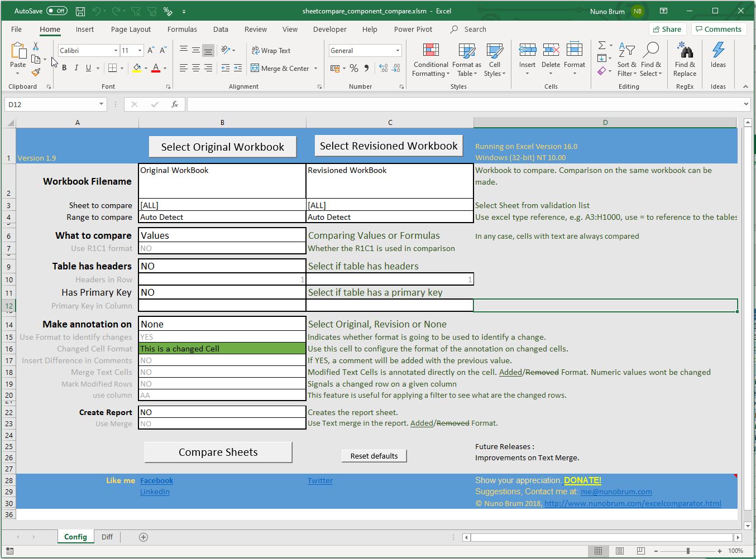The width and height of the screenshot is (756, 559).
Task: Apply Percent Style from the Number group
Action: 353,68
